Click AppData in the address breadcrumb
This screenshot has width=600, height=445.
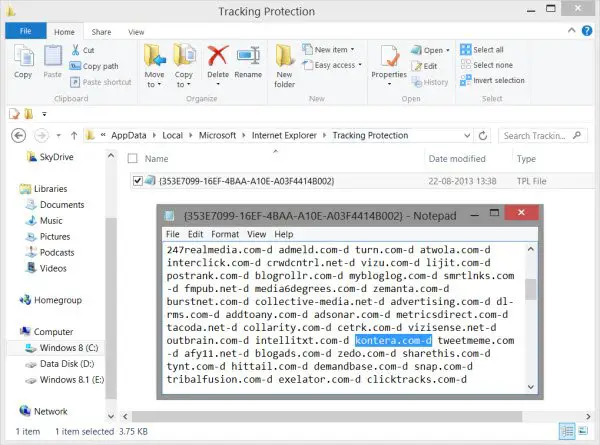click(129, 135)
